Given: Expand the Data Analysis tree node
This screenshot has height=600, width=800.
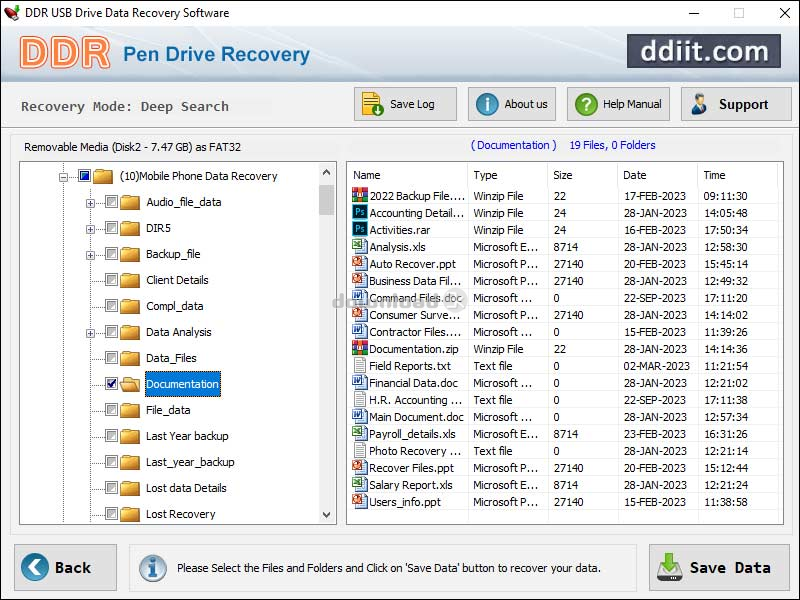Looking at the screenshot, I should (x=91, y=333).
